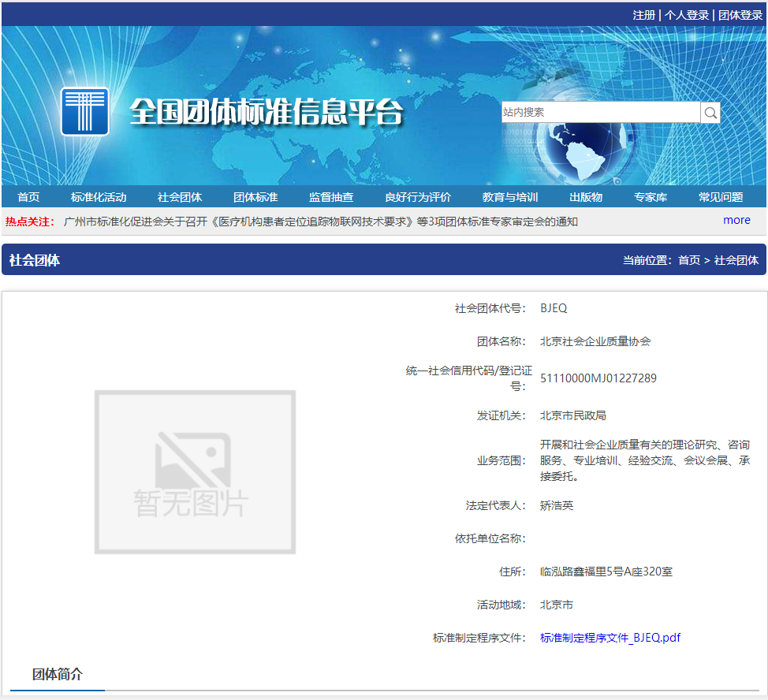This screenshot has width=768, height=700.
Task: Click the business scope description text
Action: (x=645, y=460)
